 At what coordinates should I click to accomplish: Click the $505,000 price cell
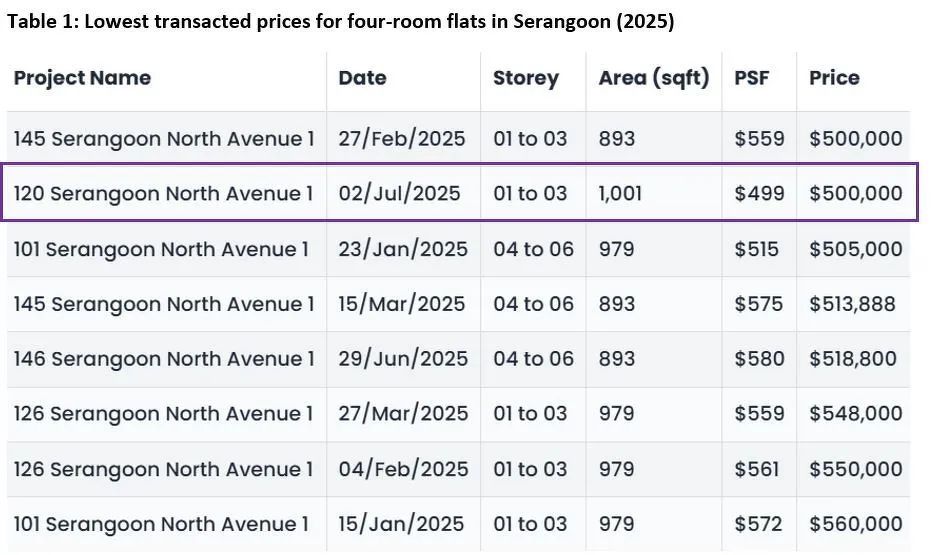[855, 249]
